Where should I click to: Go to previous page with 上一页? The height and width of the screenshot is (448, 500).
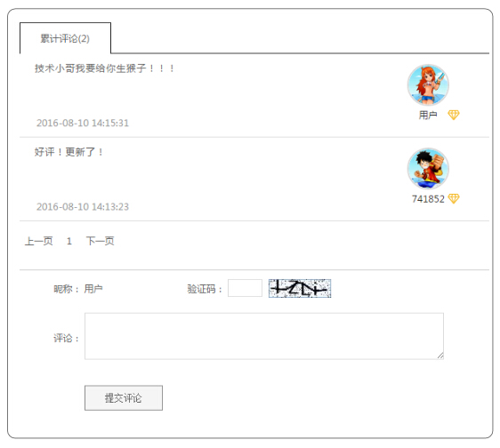(x=38, y=241)
